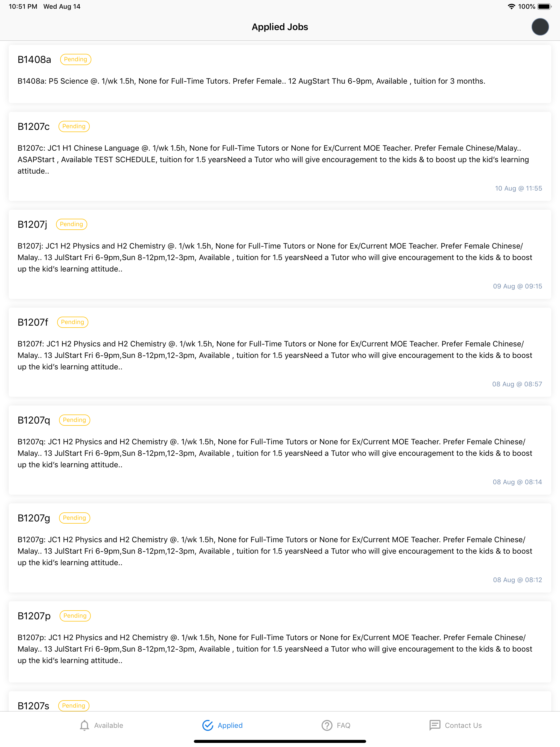Open the B1207p job card

[280, 642]
